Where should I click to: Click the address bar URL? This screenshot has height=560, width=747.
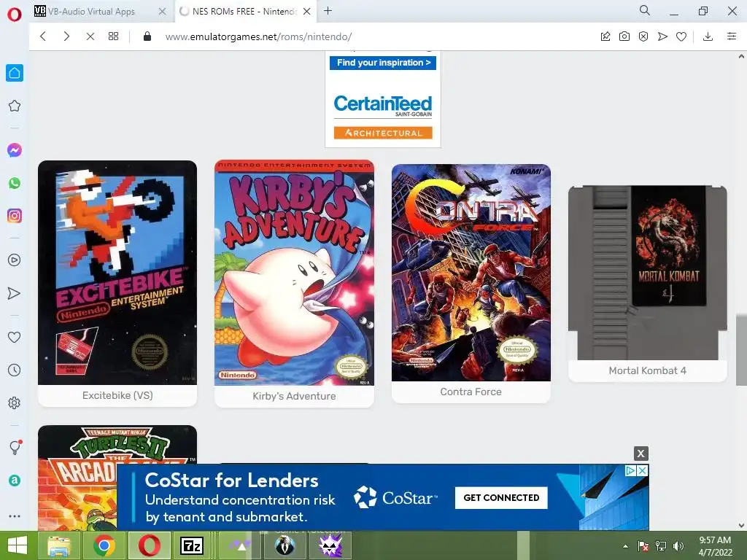coord(259,36)
